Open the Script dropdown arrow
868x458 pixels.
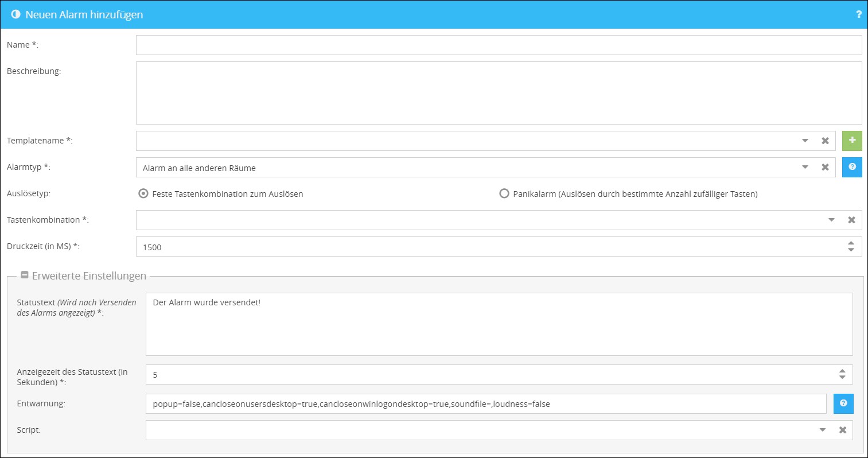823,430
